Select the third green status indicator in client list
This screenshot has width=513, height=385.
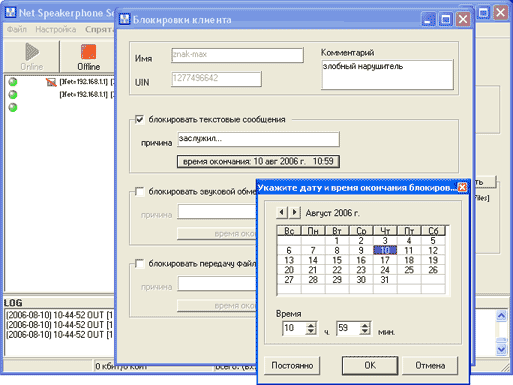[x=13, y=108]
